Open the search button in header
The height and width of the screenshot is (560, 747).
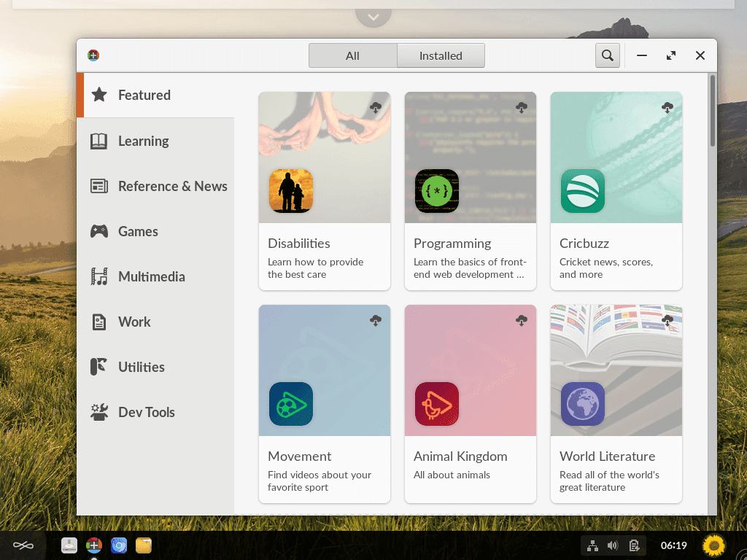click(608, 55)
